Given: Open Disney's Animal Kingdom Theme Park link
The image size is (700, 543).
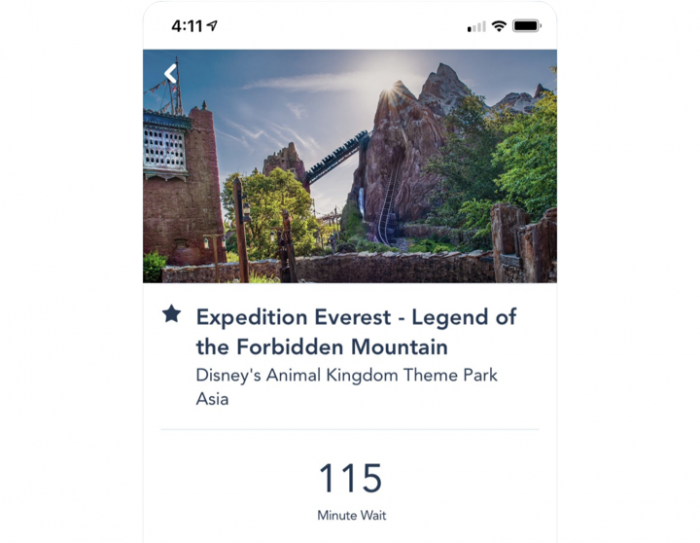Looking at the screenshot, I should click(x=346, y=375).
